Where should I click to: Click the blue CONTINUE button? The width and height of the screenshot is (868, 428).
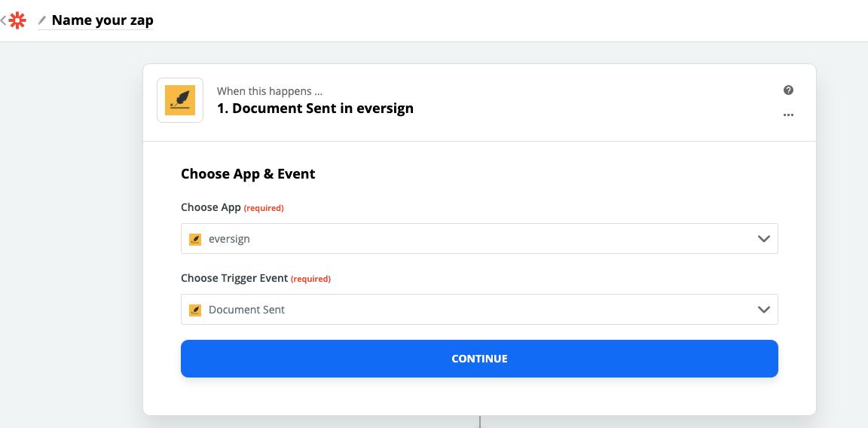point(479,359)
